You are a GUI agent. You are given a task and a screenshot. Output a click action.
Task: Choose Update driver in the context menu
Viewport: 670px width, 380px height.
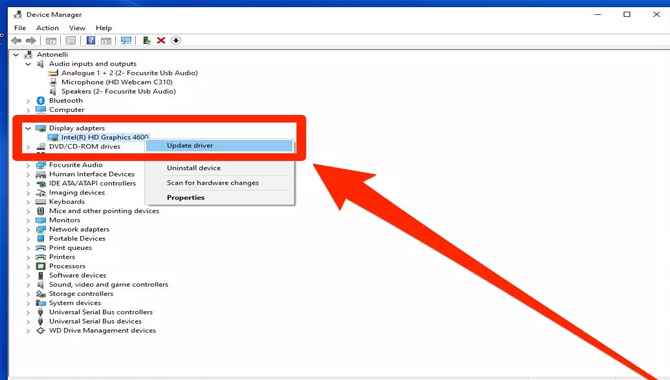[220, 146]
